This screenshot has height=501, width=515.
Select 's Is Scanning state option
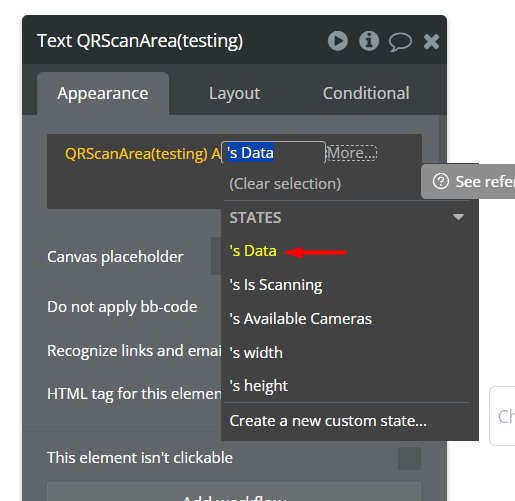pos(276,285)
